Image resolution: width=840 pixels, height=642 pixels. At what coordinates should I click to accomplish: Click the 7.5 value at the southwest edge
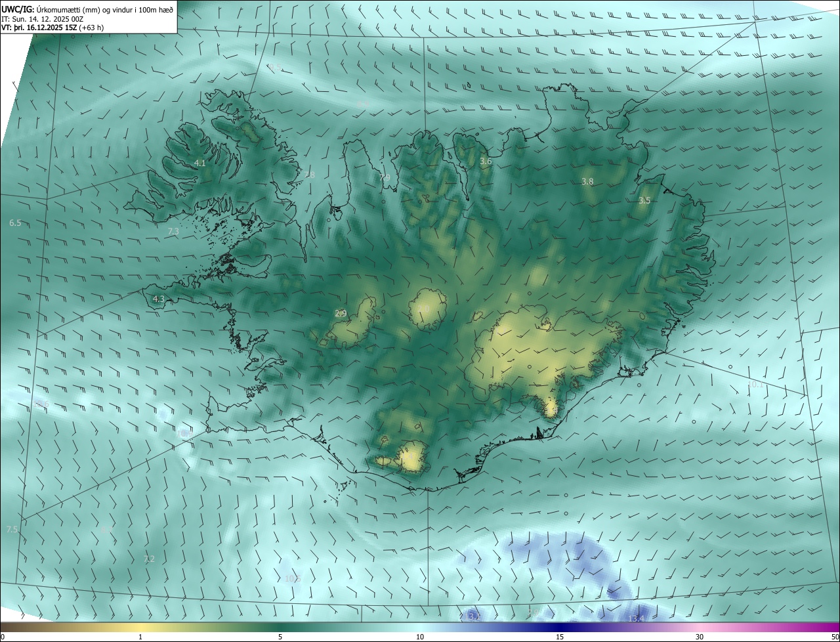click(12, 530)
